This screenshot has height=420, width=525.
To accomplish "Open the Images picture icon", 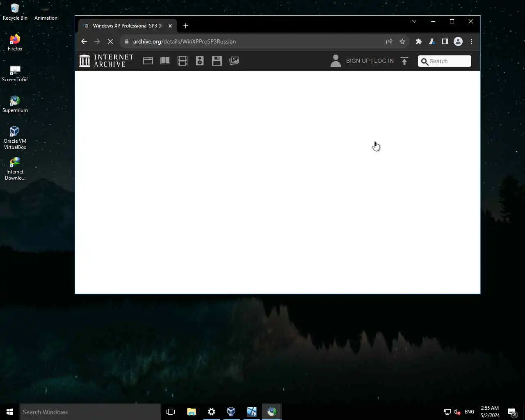I will point(234,61).
